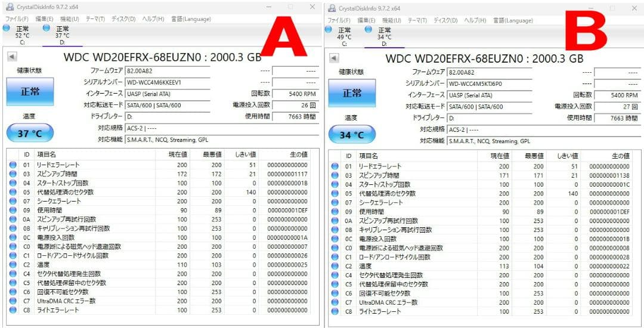Open 機能(U) menu in window A
644x328 pixels.
pyautogui.click(x=69, y=19)
